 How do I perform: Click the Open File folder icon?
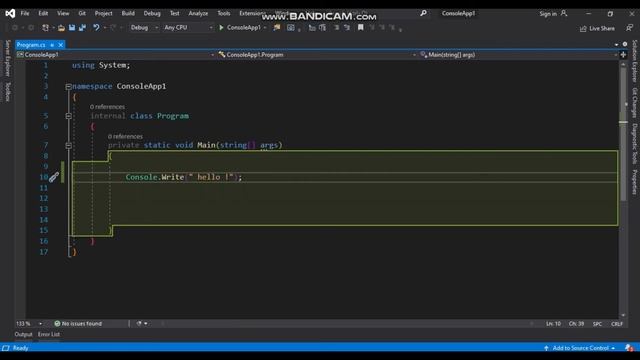[61, 28]
